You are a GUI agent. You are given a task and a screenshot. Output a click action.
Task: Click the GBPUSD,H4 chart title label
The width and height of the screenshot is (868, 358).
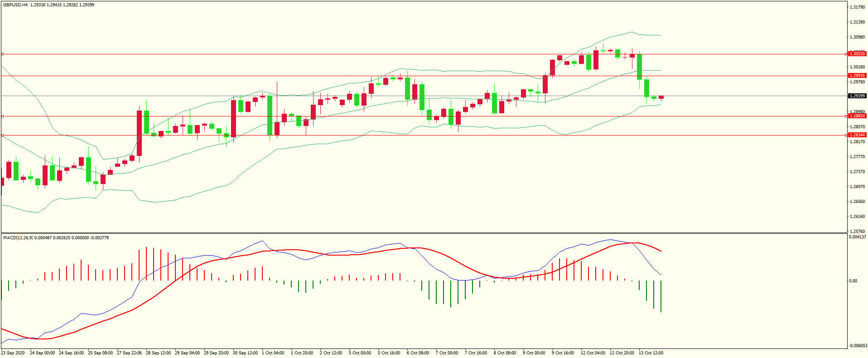pos(15,5)
